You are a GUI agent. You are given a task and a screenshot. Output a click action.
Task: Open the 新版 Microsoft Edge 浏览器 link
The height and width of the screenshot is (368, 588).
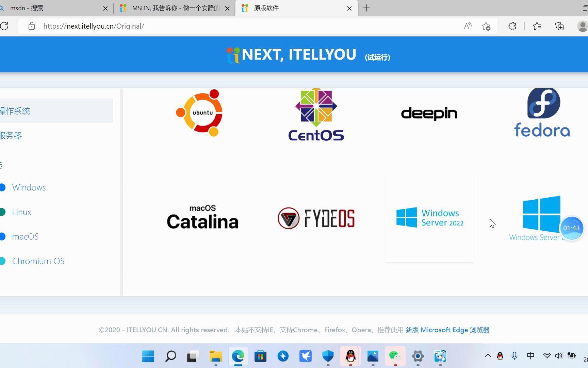coord(447,330)
